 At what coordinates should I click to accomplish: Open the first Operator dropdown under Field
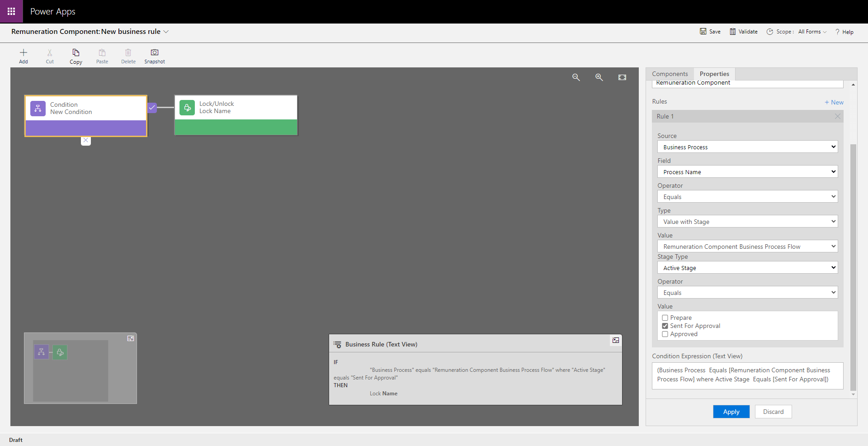click(x=747, y=197)
